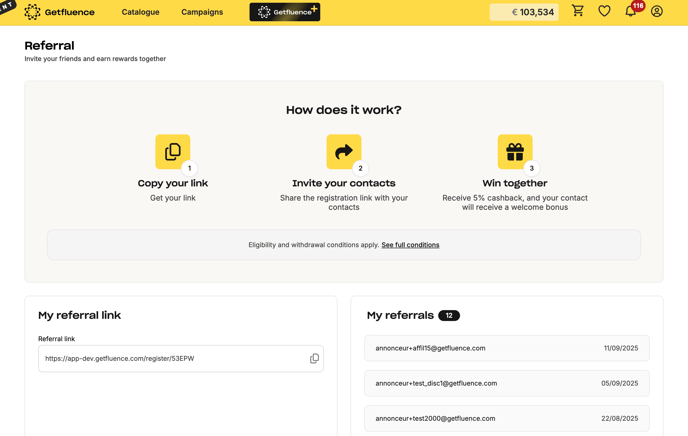Image resolution: width=688 pixels, height=436 pixels.
Task: Open the user account profile icon
Action: click(657, 12)
